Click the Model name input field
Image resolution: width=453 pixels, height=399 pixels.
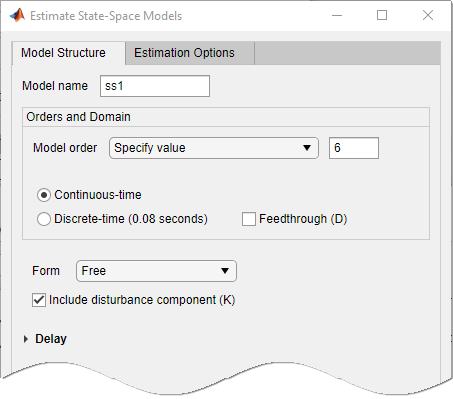pos(155,86)
